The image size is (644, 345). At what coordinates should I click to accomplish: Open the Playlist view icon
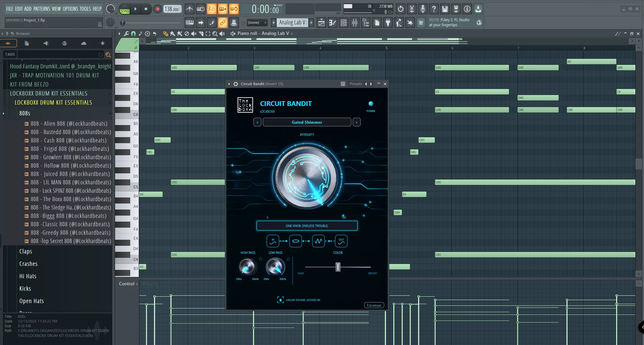pos(321,23)
